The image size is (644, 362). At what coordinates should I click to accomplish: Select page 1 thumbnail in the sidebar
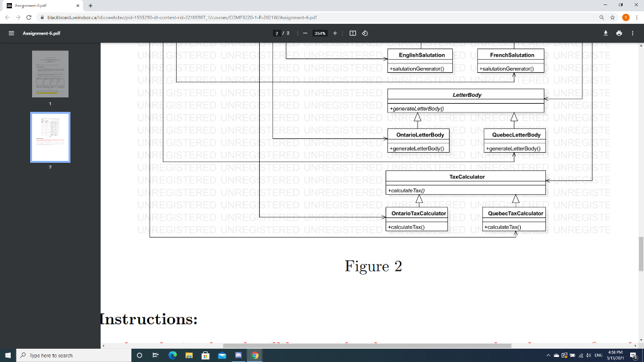50,74
